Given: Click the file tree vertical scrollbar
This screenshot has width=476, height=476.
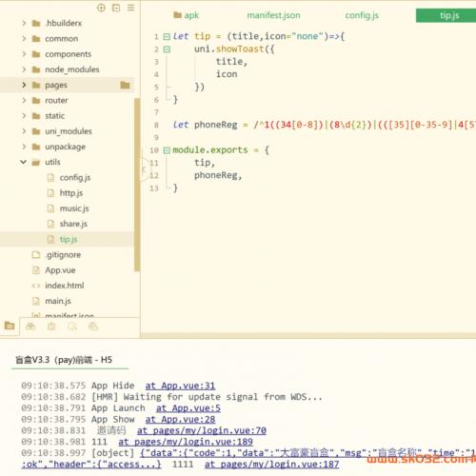Looking at the screenshot, I should pos(137,185).
